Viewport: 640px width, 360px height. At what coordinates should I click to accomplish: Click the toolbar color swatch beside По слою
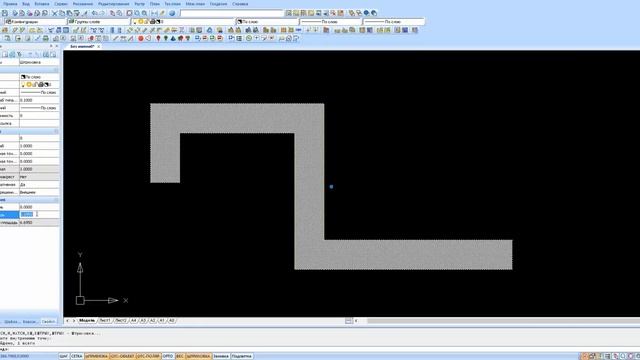pos(240,22)
